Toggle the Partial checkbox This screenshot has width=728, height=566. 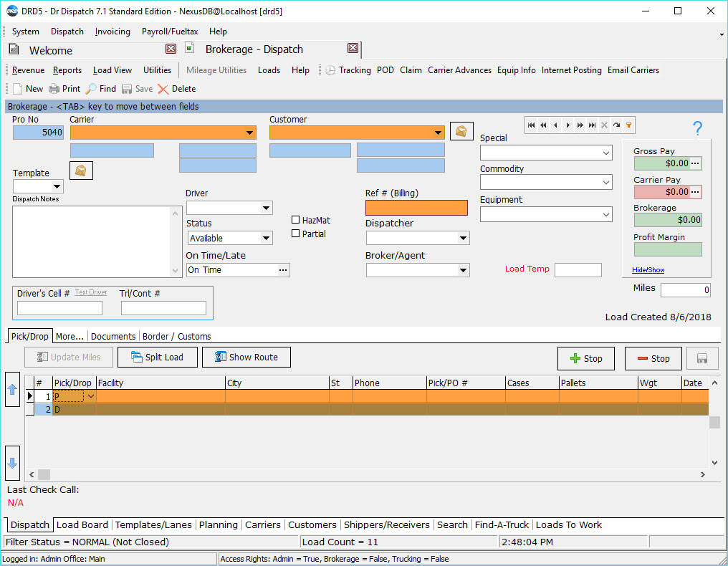(x=295, y=234)
